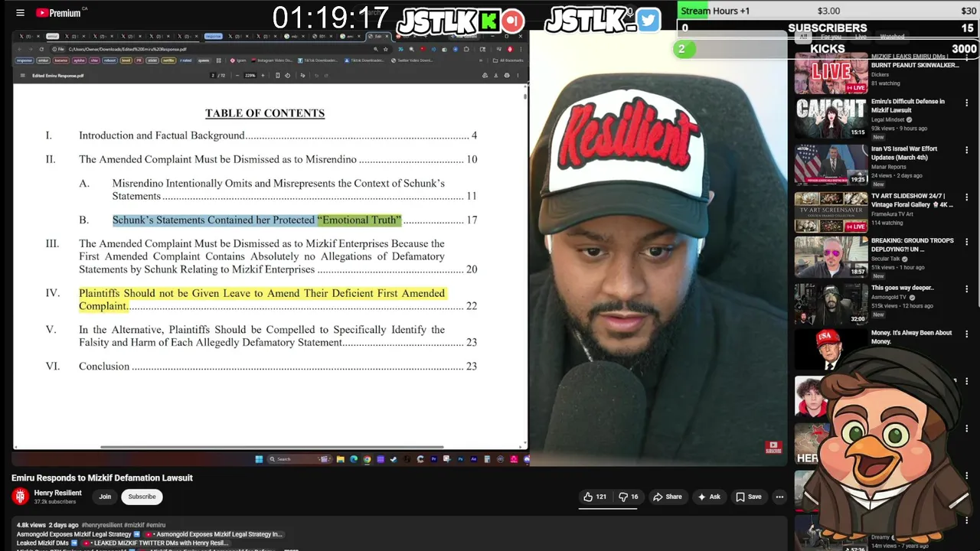
Task: Open 'Iran VS Israel War Effort Updates' thumbnail
Action: (x=831, y=165)
